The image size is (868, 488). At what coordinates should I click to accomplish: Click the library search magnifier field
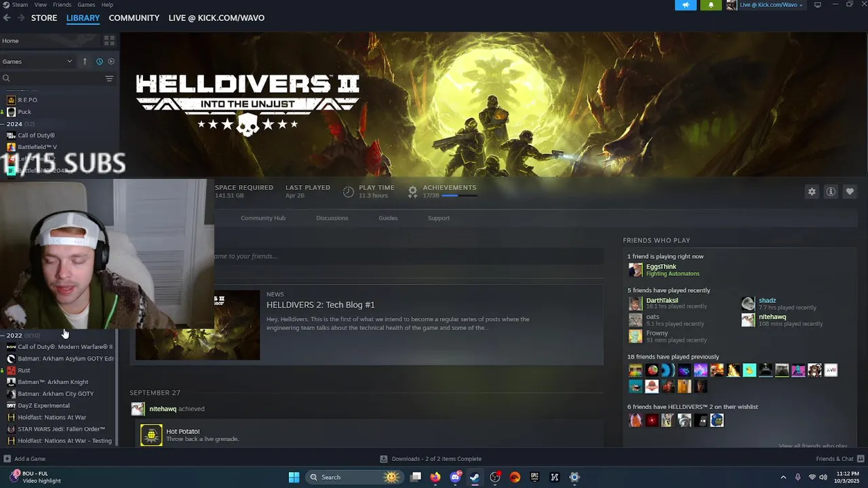[x=51, y=79]
